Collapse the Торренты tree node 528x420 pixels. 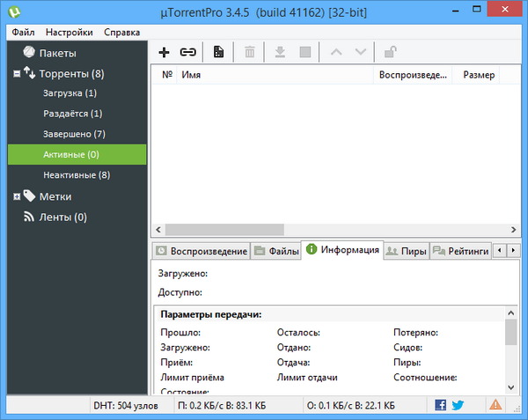[17, 74]
